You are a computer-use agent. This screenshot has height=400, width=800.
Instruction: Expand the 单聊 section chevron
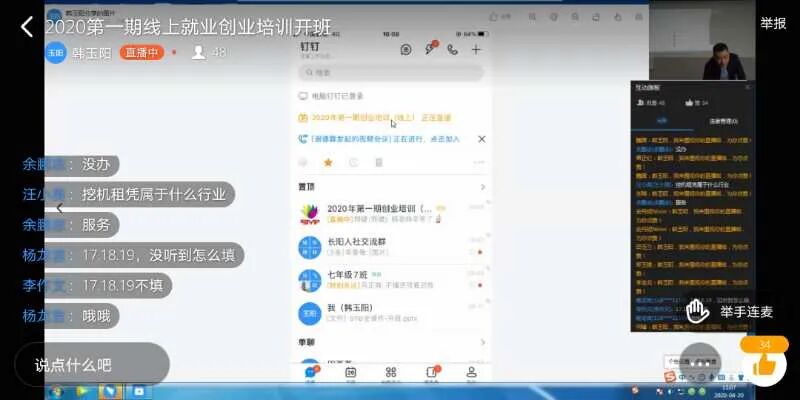pyautogui.click(x=483, y=342)
